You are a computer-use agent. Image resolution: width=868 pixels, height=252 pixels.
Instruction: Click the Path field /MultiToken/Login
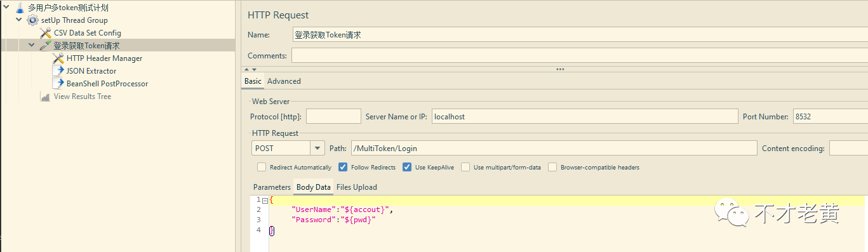tap(554, 148)
